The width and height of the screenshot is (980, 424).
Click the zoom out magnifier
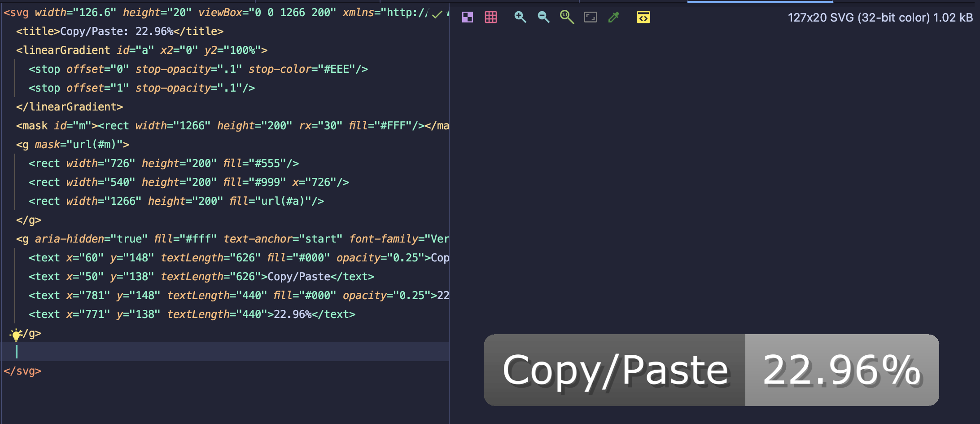click(543, 18)
